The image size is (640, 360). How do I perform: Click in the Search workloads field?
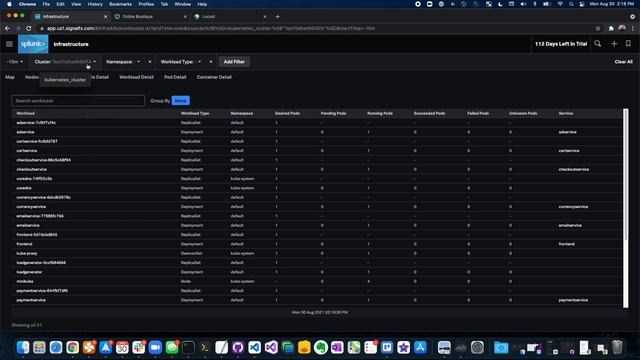78,100
